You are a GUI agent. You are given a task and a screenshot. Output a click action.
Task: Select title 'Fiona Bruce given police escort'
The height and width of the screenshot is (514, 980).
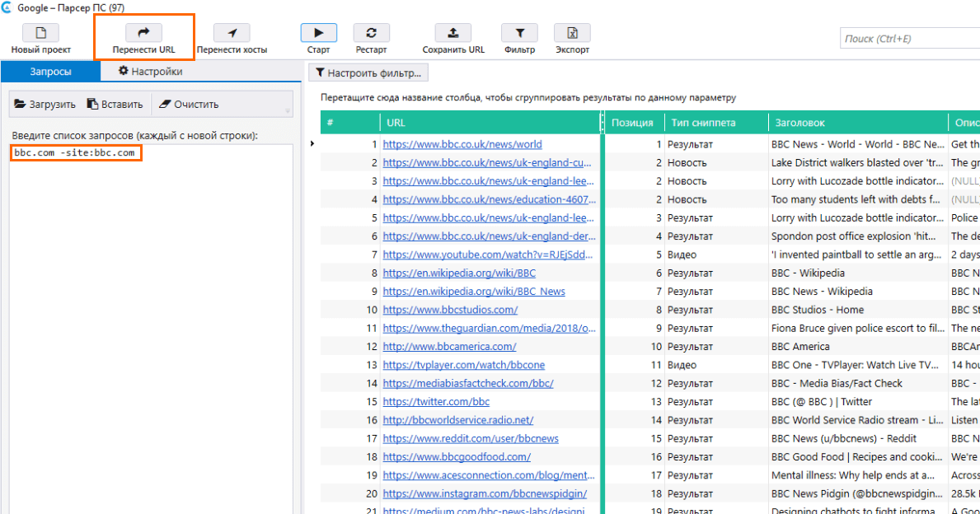(x=857, y=329)
